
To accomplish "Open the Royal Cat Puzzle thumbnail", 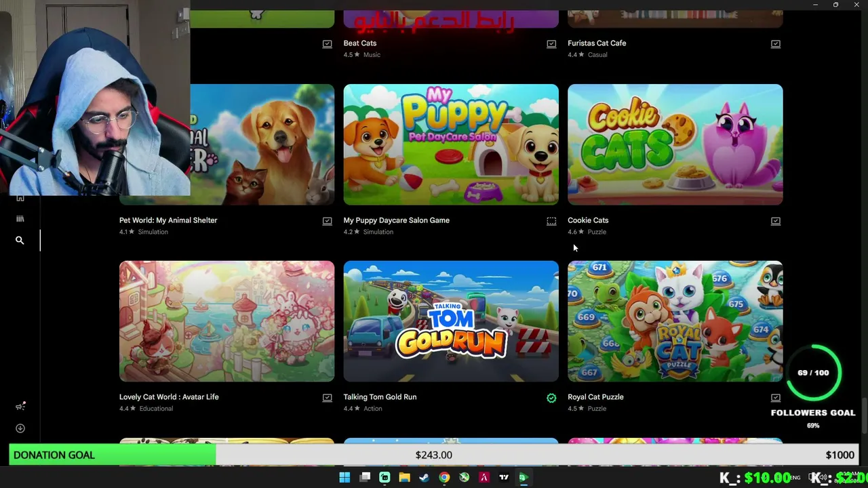I will pyautogui.click(x=675, y=321).
